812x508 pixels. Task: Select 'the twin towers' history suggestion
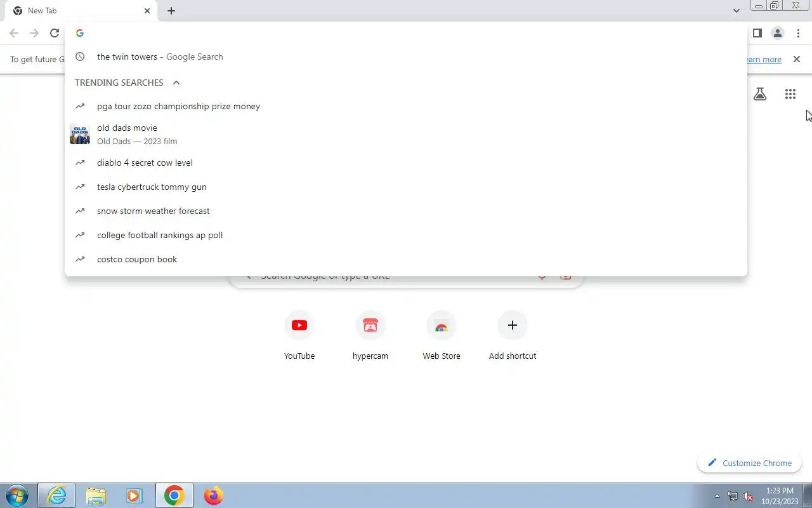point(406,57)
